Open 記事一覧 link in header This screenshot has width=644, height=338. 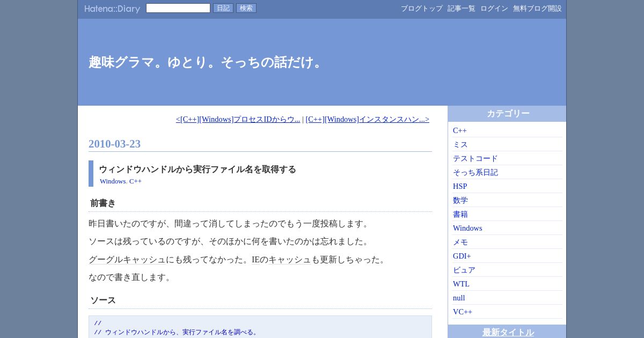coord(462,9)
